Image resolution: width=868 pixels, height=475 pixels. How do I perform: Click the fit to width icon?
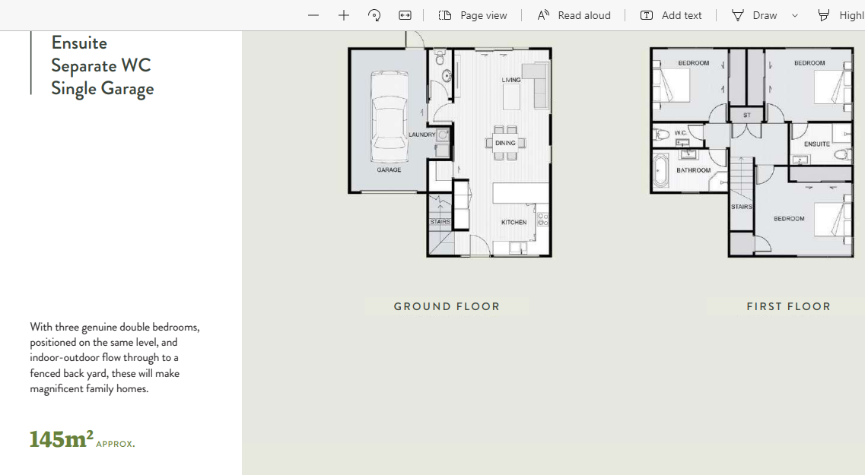point(405,15)
